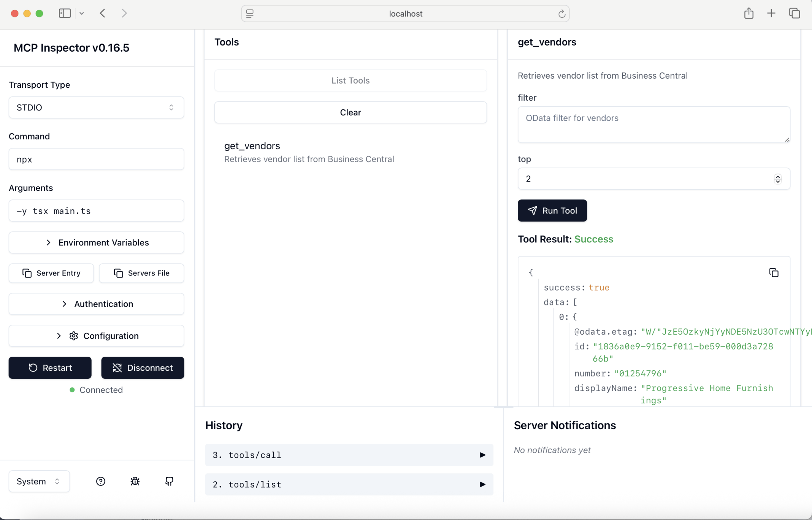Open the Transport Type dropdown
The image size is (812, 520).
coord(96,107)
